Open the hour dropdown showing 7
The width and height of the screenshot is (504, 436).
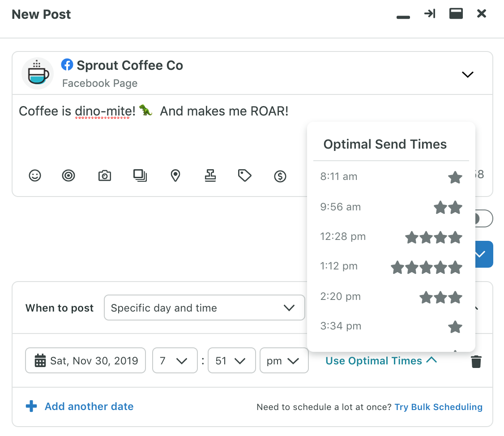175,361
